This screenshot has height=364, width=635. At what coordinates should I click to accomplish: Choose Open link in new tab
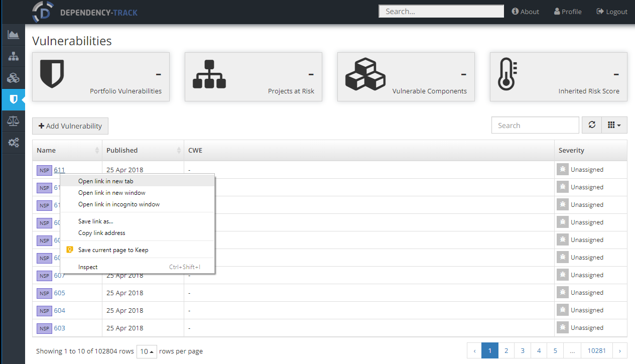pos(137,181)
